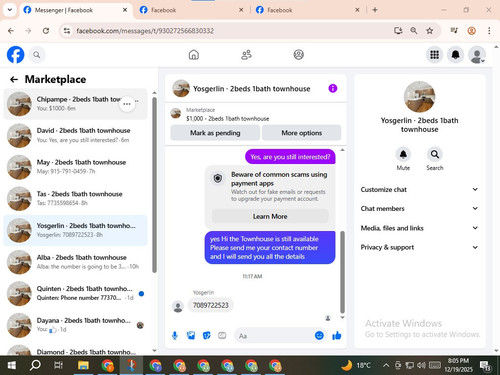
Task: Show hidden system tray icons
Action: point(386,365)
